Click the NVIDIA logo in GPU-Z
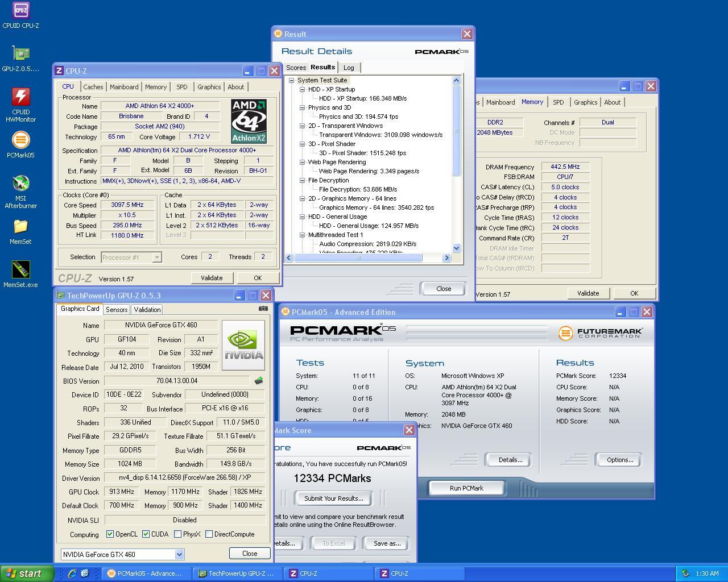The width and height of the screenshot is (728, 582). coord(243,345)
